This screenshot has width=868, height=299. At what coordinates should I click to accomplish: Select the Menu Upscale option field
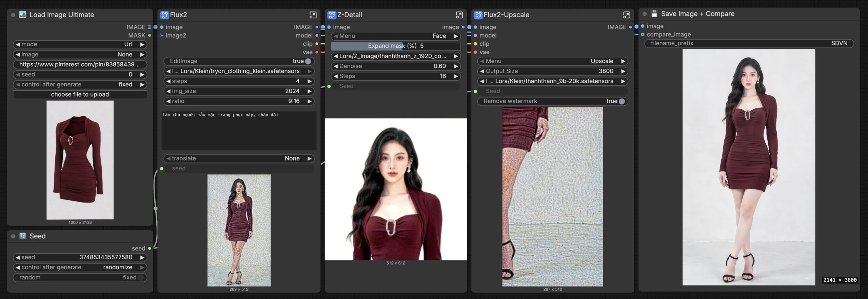pyautogui.click(x=552, y=61)
